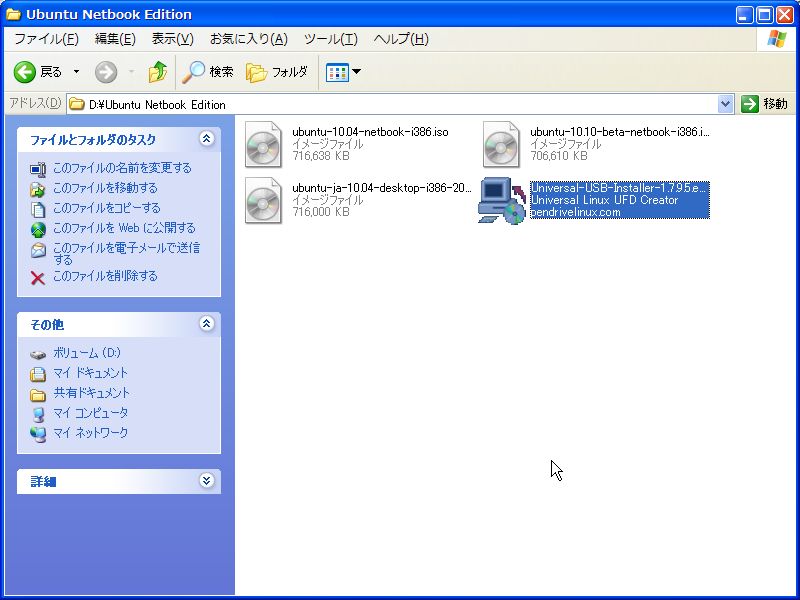Viewport: 800px width, 600px height.
Task: Open the お気に入り(A) menu
Action: tap(249, 39)
